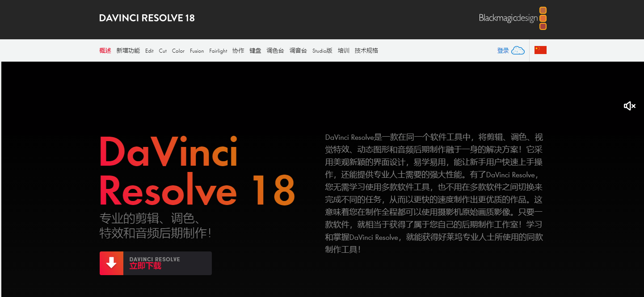
Task: Click the three orange squares logo icon
Action: (543, 18)
